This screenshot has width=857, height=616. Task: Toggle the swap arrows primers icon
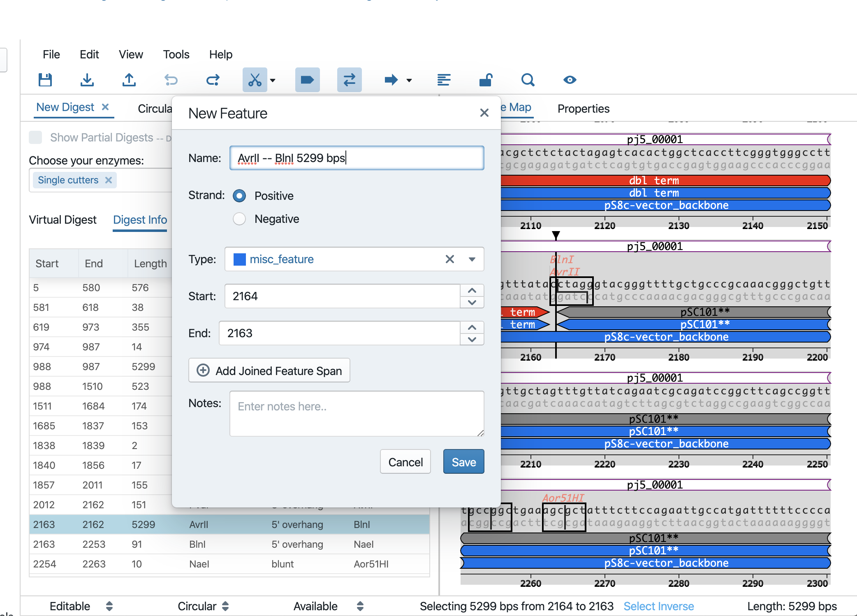350,80
